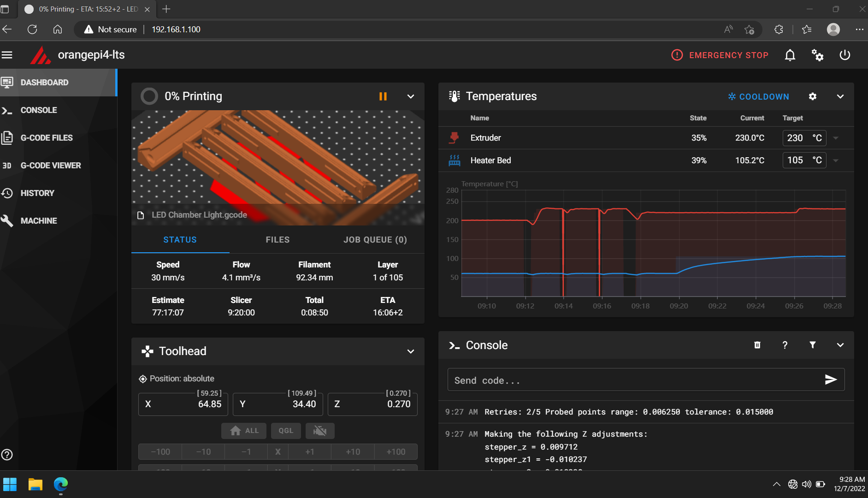This screenshot has width=868, height=498.
Task: Move X axis by -100
Action: [x=160, y=452]
